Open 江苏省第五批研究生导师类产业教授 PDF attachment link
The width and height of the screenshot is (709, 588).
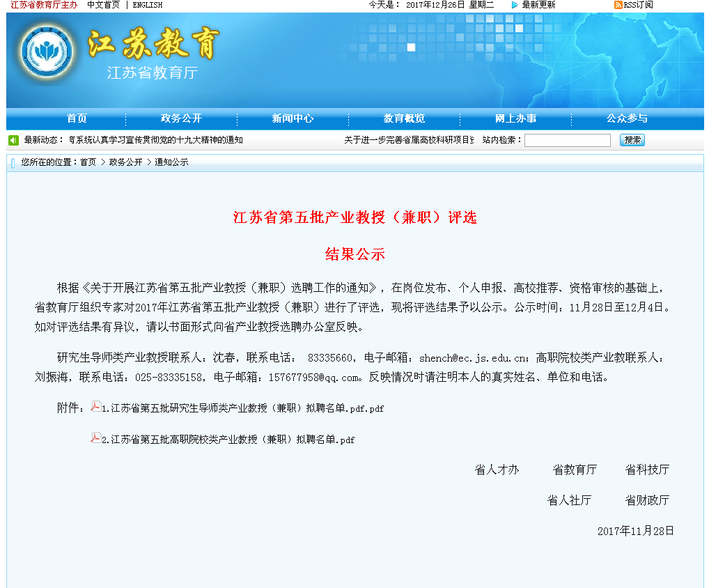tap(242, 408)
